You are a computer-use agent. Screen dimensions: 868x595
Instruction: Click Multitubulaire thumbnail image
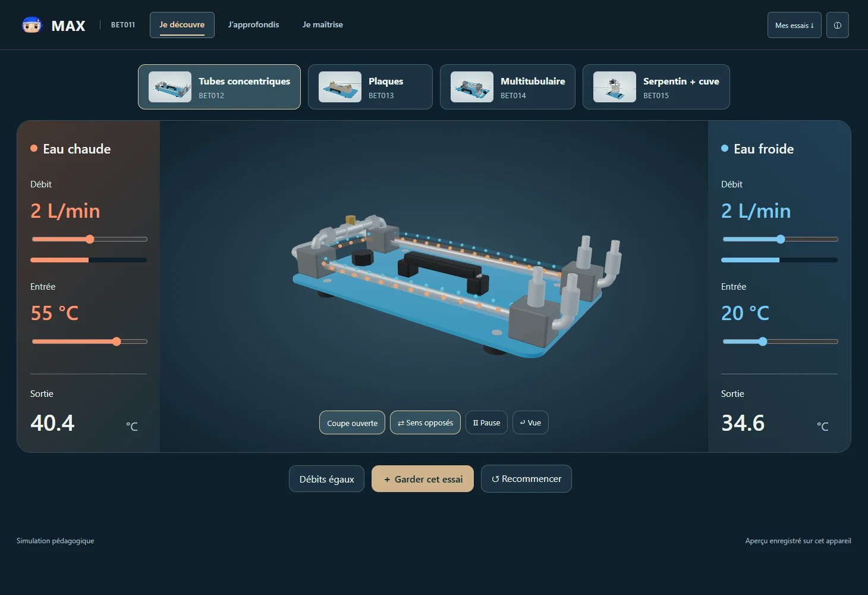coord(472,87)
